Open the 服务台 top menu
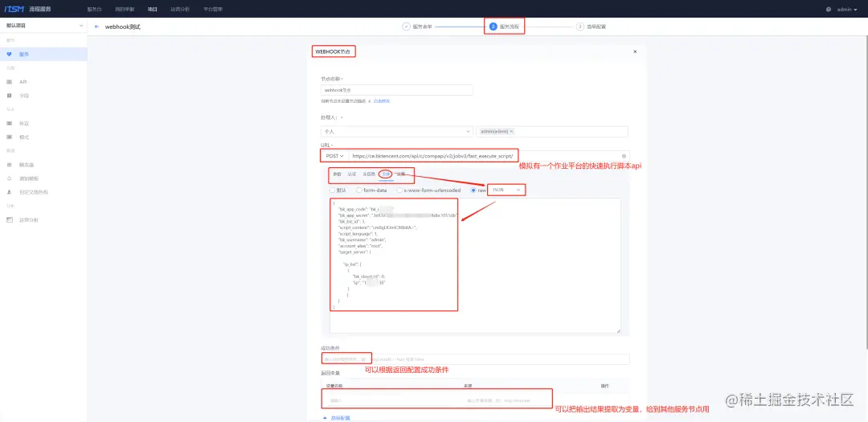Screen dimensions: 868x422 [95, 10]
